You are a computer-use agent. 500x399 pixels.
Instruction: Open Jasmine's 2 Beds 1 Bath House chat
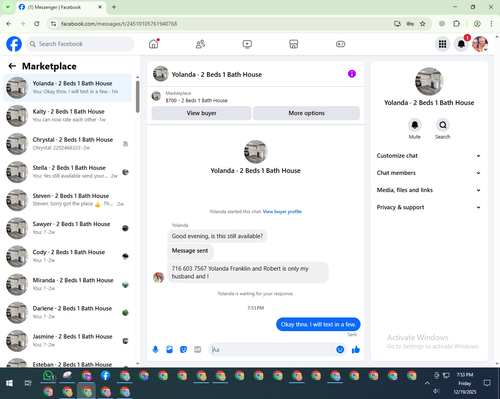[67, 340]
